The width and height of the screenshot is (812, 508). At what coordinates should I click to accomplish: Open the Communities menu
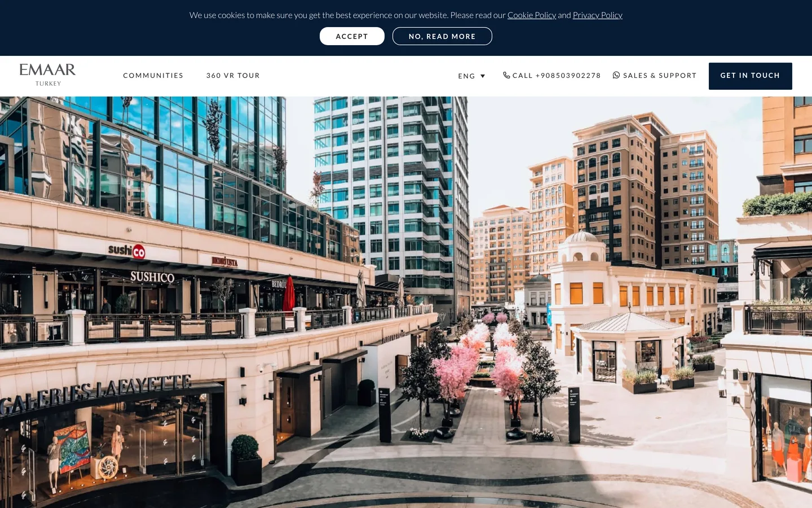click(153, 76)
